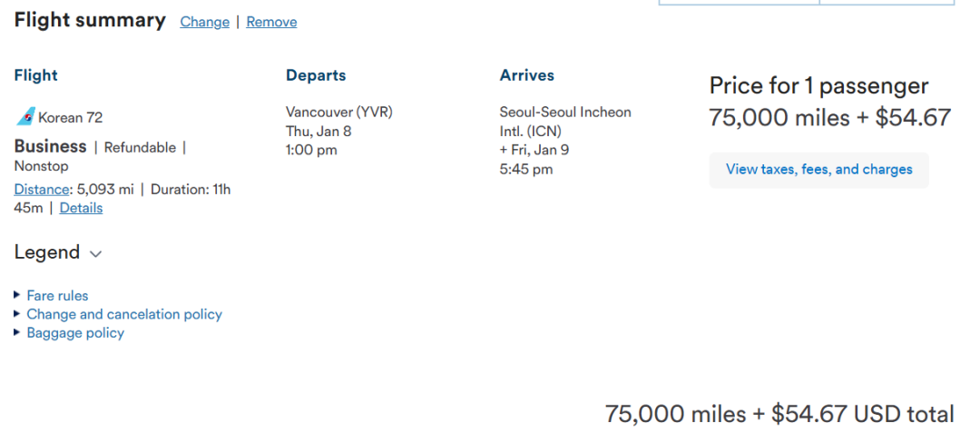
Task: Open the Baggage policy disclosure
Action: [x=75, y=333]
